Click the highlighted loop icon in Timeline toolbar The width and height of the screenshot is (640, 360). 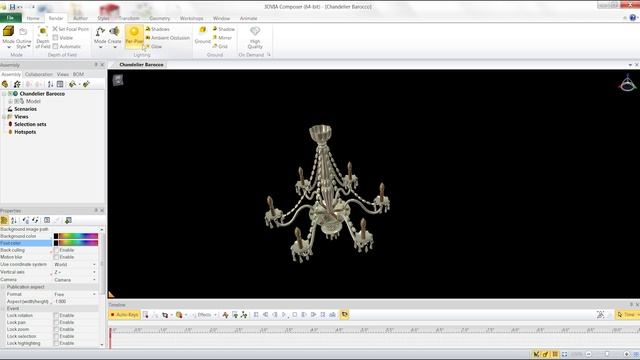pyautogui.click(x=344, y=315)
